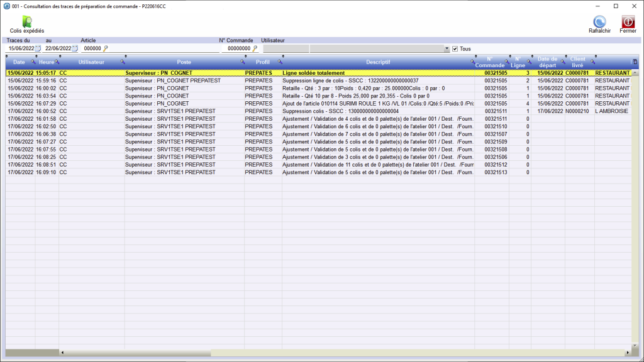
Task: Expand the Utilisateur dropdown list
Action: (447, 48)
